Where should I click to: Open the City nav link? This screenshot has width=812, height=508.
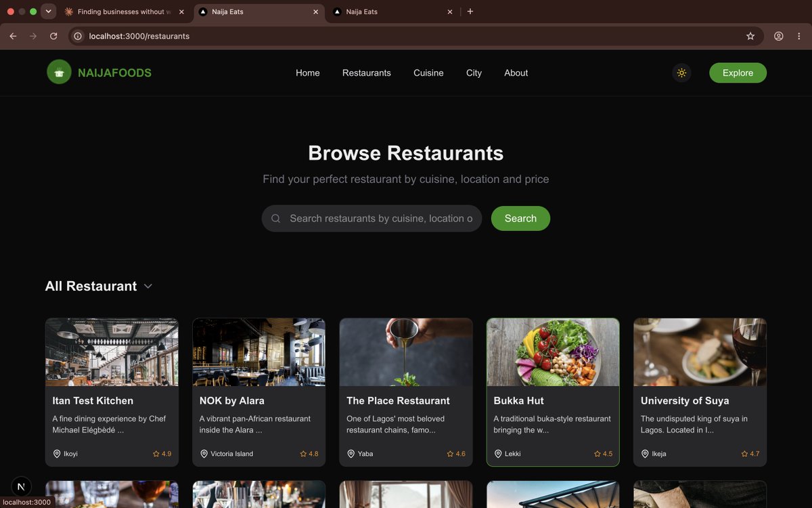(474, 72)
